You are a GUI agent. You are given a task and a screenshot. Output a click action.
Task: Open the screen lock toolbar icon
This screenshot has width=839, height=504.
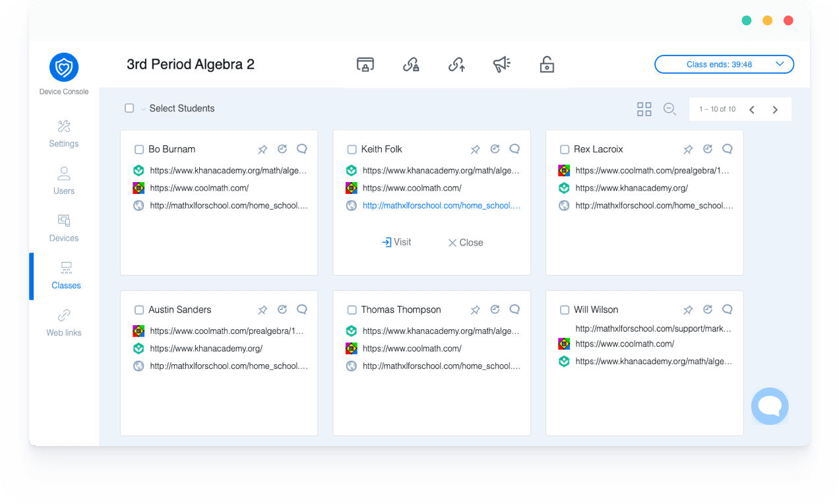pos(365,64)
